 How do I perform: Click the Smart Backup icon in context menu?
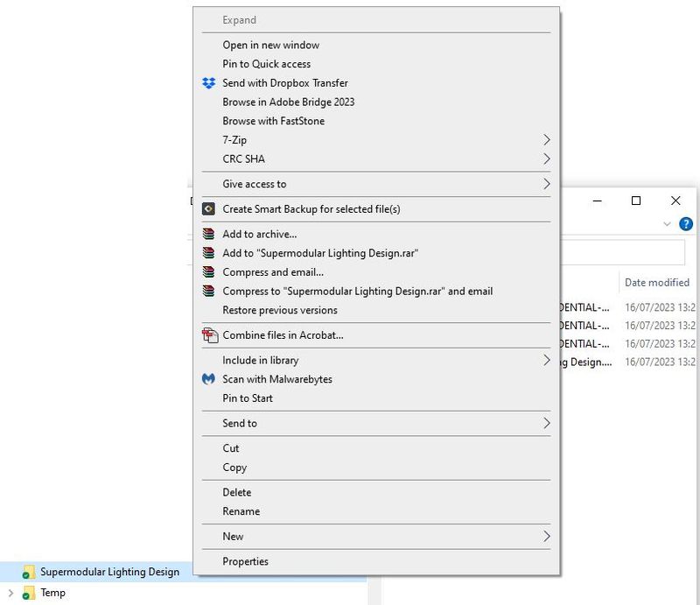click(208, 209)
